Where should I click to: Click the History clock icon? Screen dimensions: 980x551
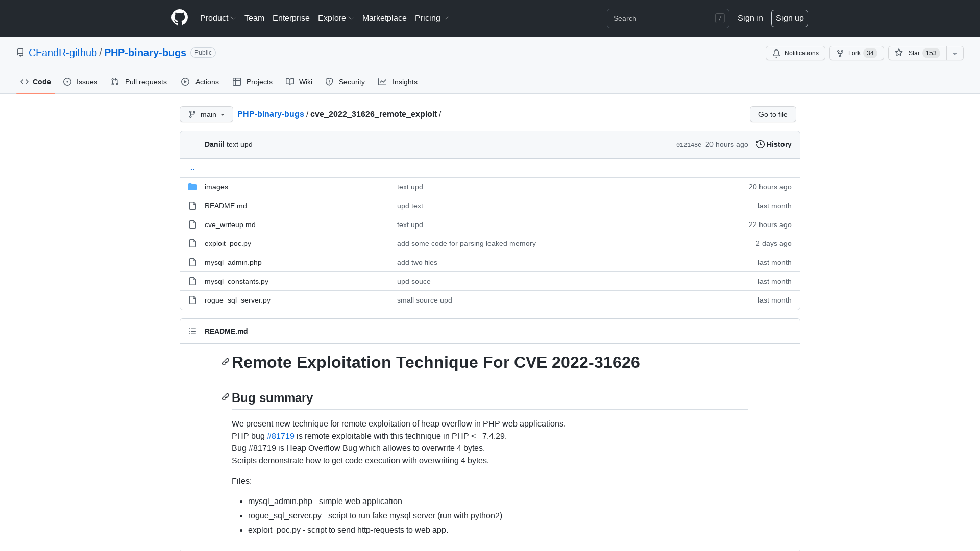tap(761, 144)
